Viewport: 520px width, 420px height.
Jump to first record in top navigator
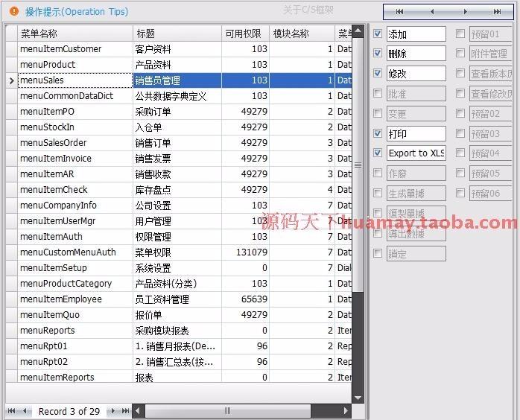tap(399, 12)
